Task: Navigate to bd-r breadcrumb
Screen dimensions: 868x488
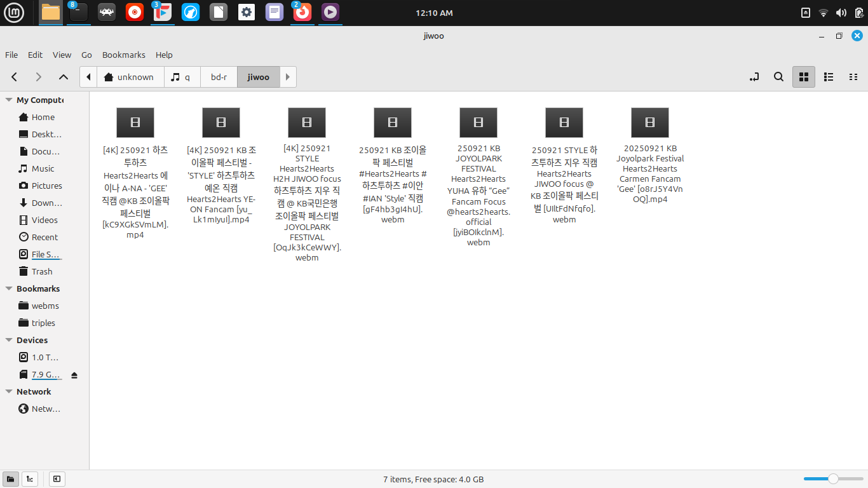Action: [x=219, y=77]
